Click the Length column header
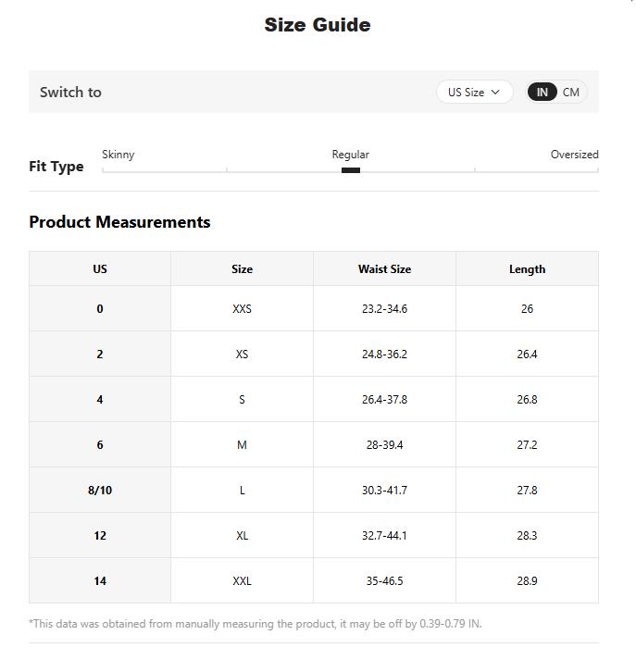Viewport: 636px width, 672px height. pyautogui.click(x=527, y=269)
